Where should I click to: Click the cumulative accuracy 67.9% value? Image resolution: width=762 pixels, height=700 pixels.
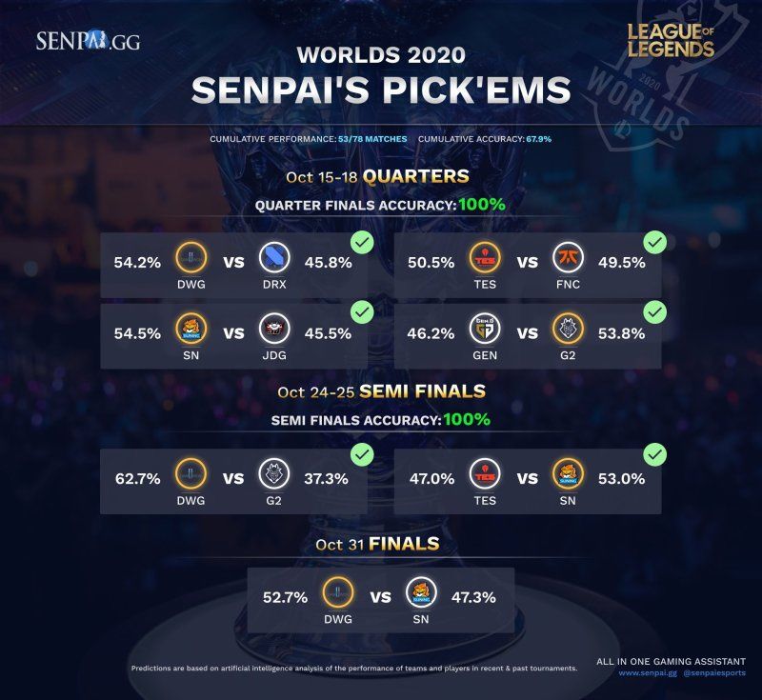pyautogui.click(x=539, y=139)
